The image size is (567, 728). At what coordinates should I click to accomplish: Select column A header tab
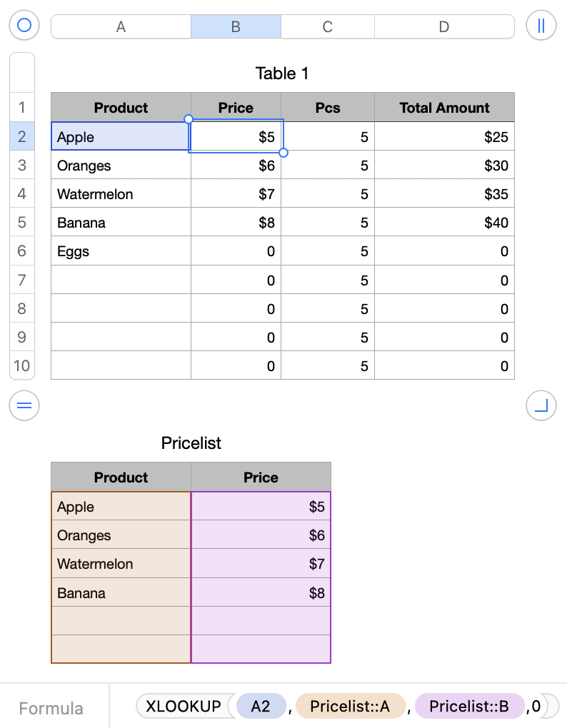coord(121,27)
